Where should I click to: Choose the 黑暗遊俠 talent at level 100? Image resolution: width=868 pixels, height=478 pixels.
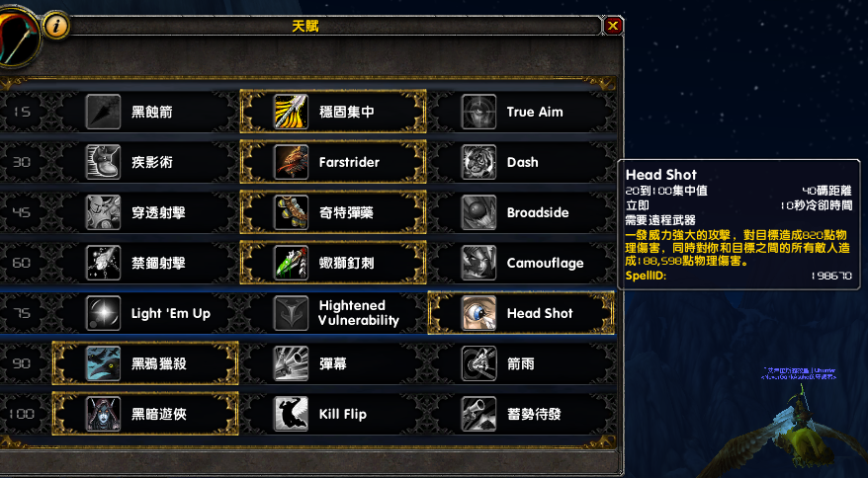[x=145, y=414]
